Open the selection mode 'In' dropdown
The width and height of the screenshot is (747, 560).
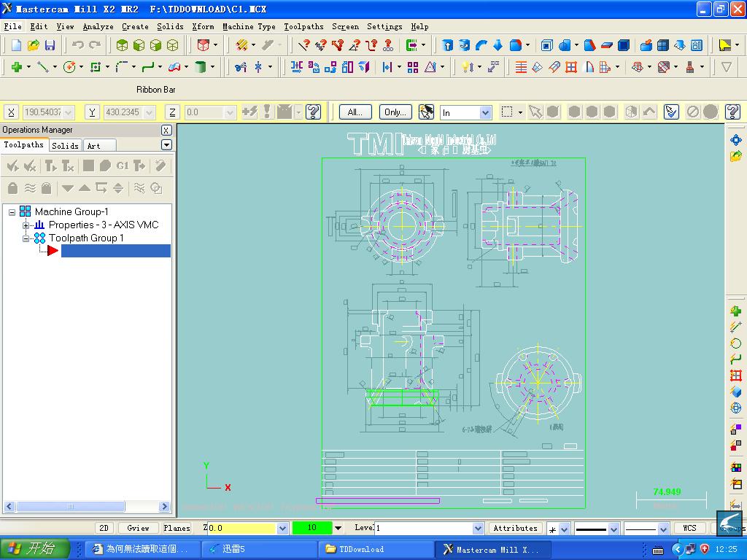(x=485, y=113)
